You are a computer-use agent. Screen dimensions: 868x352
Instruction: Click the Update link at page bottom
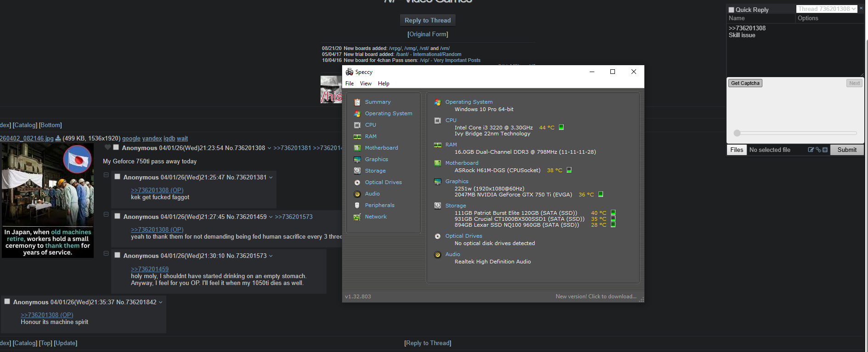coord(65,343)
